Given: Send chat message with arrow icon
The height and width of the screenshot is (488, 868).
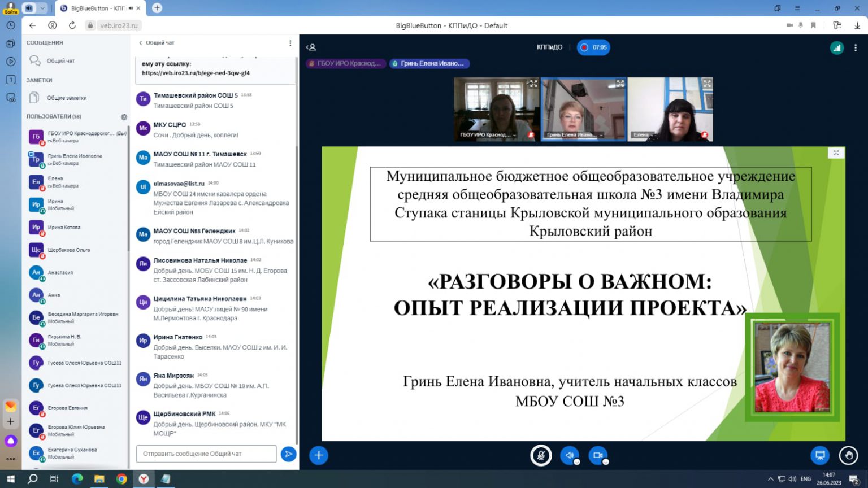Looking at the screenshot, I should pyautogui.click(x=288, y=454).
